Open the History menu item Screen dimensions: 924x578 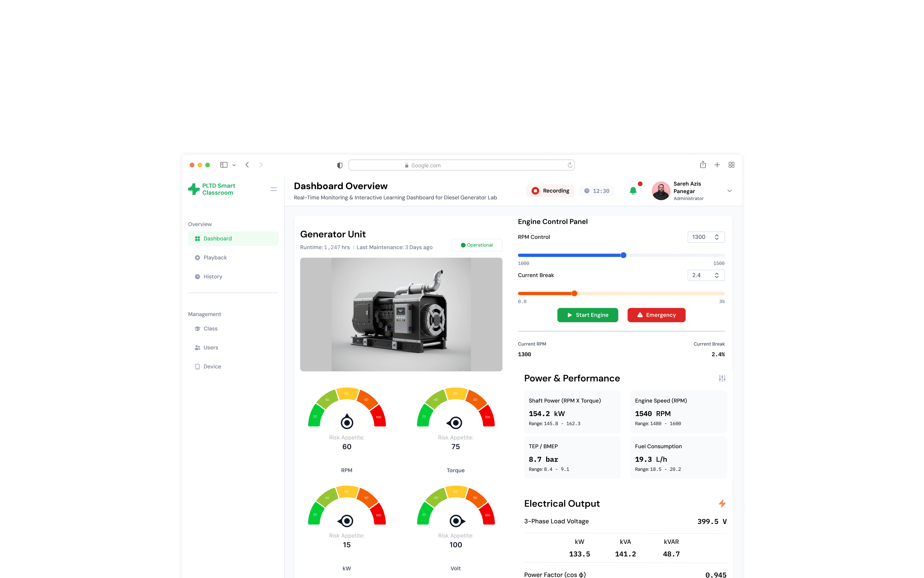[x=233, y=276]
